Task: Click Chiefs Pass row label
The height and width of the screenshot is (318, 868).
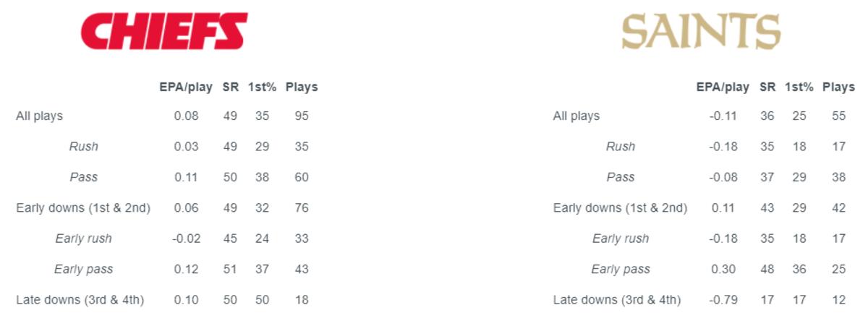Action: 84,177
